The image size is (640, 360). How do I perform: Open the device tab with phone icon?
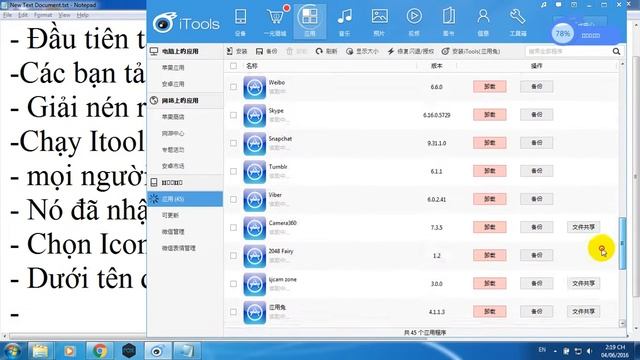[x=240, y=22]
